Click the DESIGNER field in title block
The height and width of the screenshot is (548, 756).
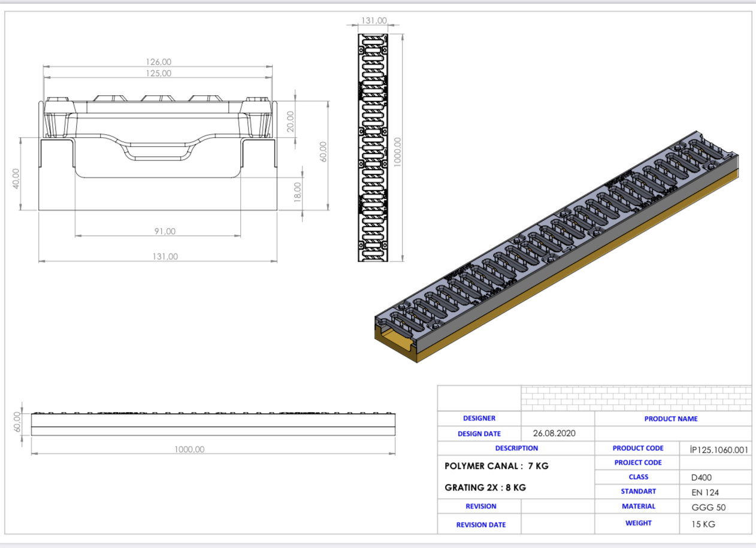click(480, 417)
